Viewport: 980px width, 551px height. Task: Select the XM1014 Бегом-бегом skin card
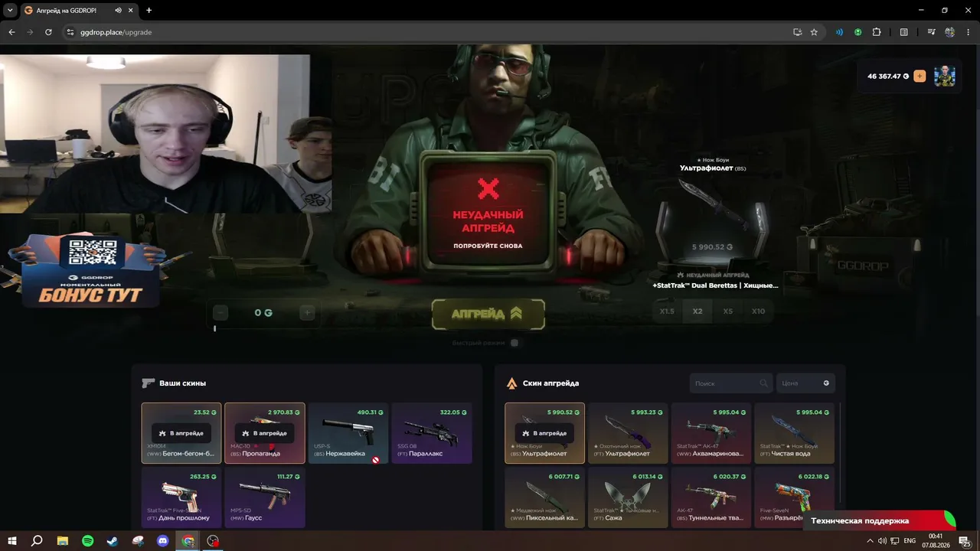click(x=181, y=433)
